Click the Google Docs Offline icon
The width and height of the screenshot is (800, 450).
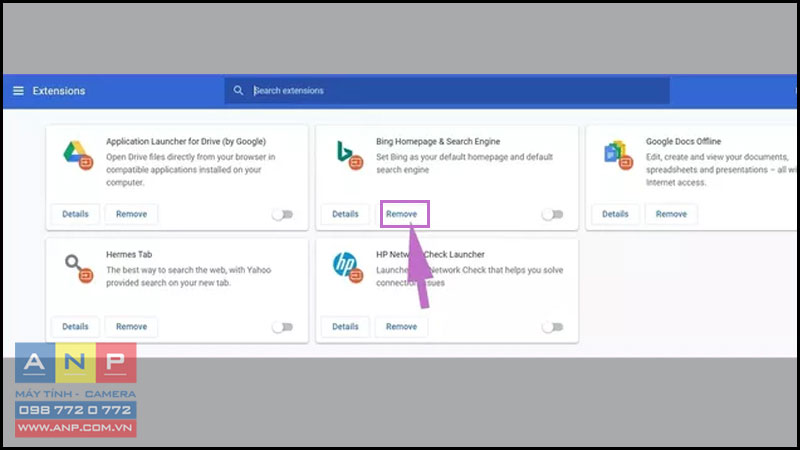coord(618,155)
